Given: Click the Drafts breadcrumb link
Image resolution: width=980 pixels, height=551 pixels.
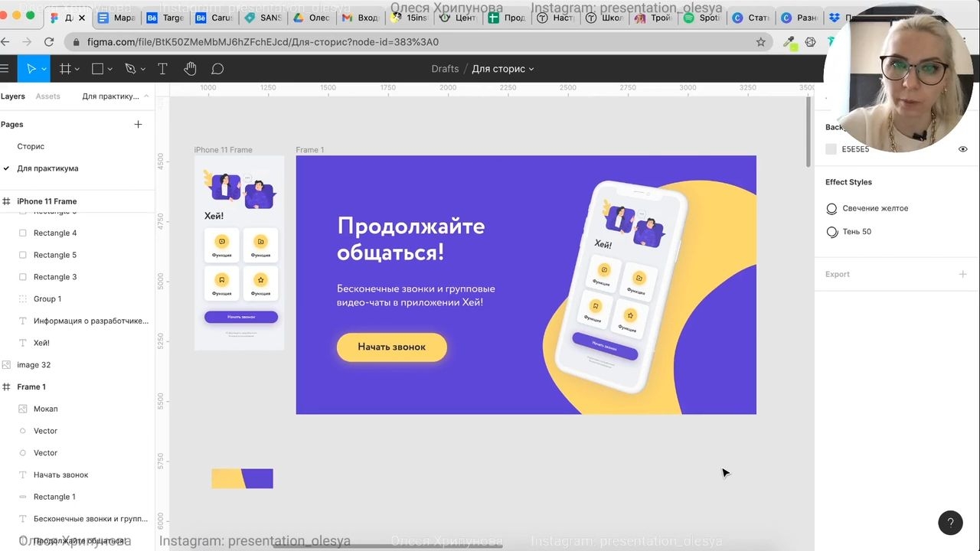Looking at the screenshot, I should click(445, 69).
